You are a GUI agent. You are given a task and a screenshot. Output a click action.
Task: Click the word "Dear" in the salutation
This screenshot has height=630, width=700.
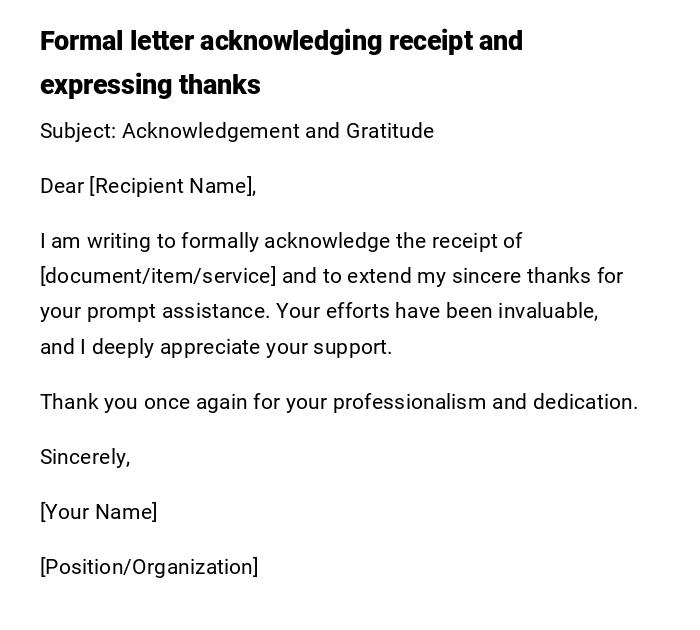(62, 186)
